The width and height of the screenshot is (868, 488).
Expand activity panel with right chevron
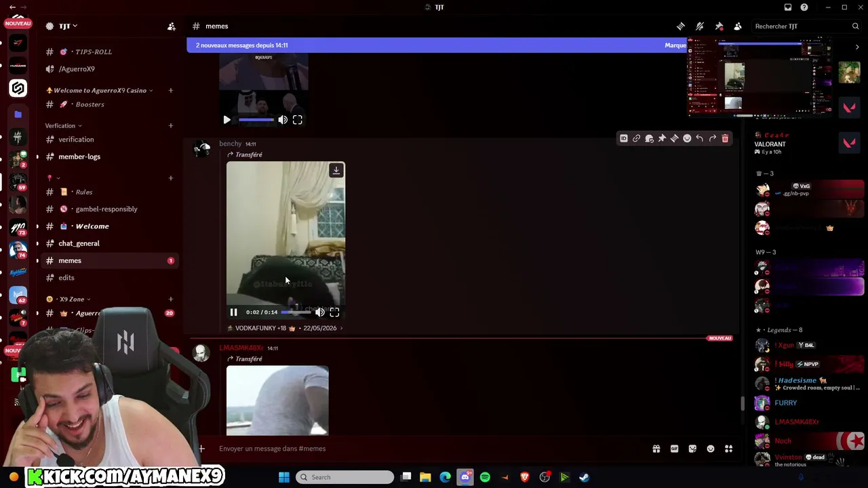(x=857, y=47)
